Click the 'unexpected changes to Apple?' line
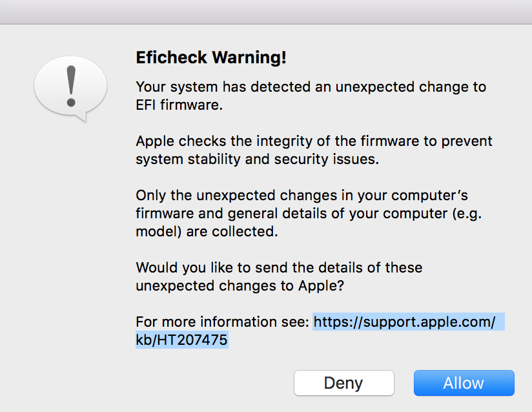532x412 pixels. click(x=240, y=285)
